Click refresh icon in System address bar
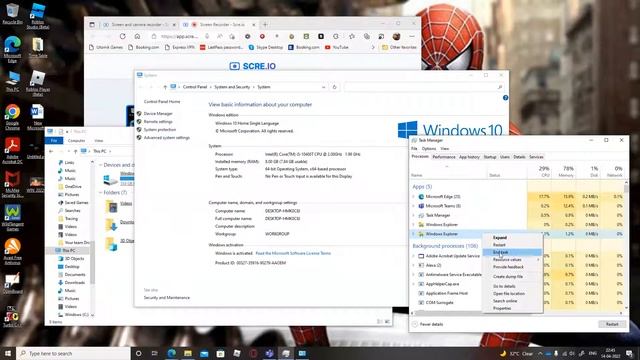 [334, 87]
